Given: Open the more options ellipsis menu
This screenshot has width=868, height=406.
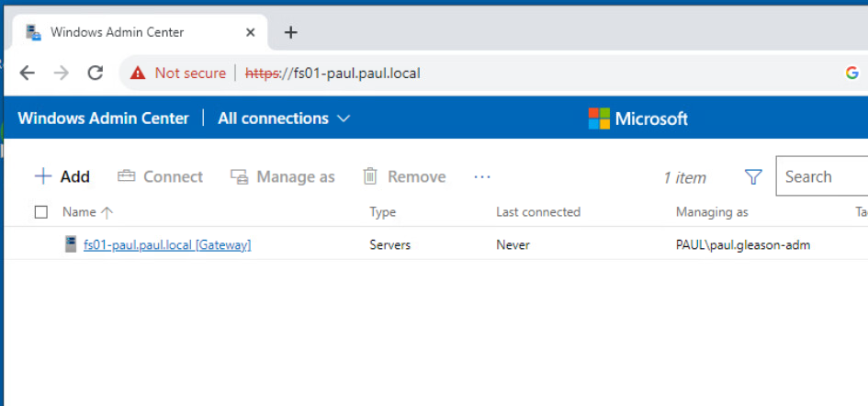Looking at the screenshot, I should point(482,176).
